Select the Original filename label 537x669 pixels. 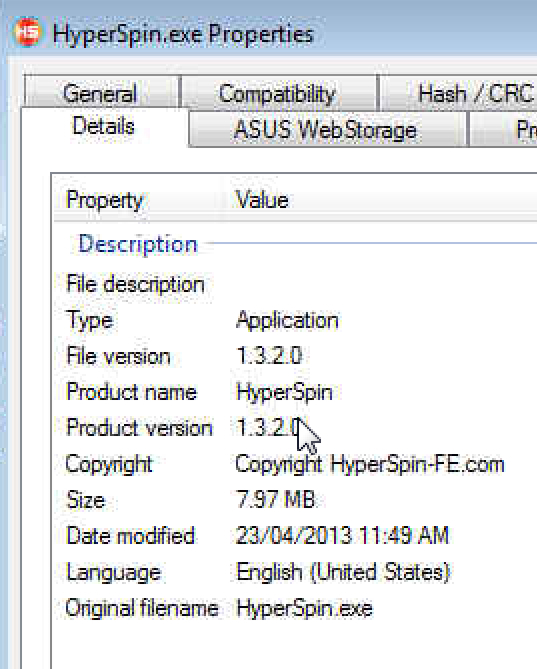pos(142,608)
